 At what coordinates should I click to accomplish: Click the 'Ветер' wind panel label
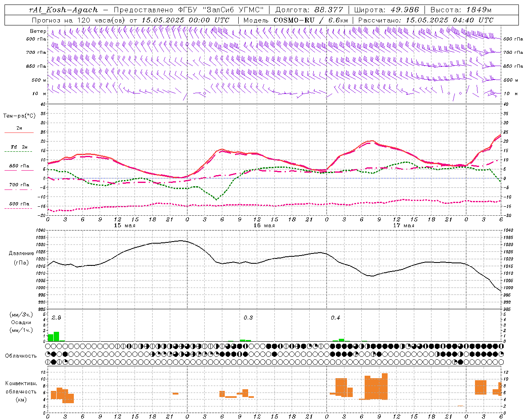[38, 31]
